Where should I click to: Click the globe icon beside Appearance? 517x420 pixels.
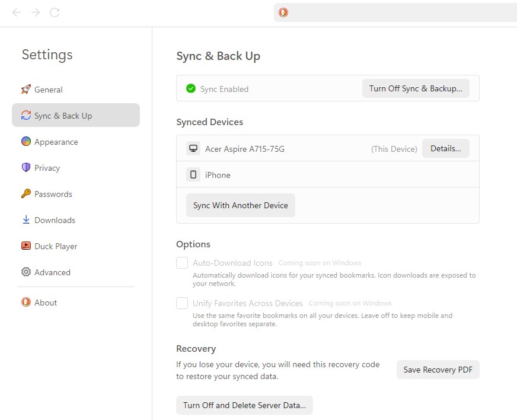[25, 142]
